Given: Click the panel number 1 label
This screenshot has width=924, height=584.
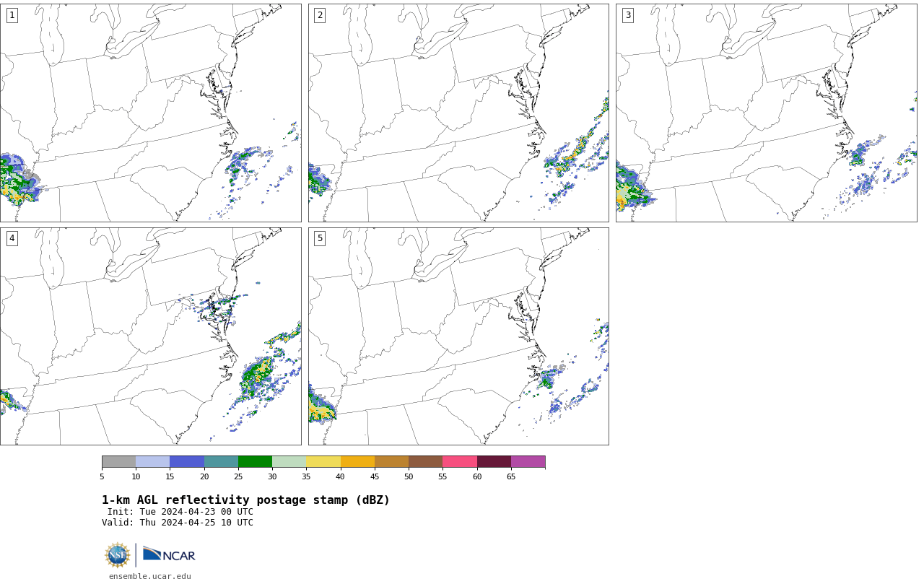Looking at the screenshot, I should click(x=12, y=15).
